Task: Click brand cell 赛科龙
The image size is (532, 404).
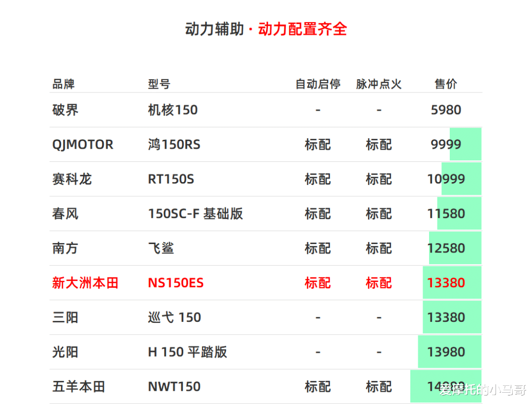Action: click(x=72, y=179)
